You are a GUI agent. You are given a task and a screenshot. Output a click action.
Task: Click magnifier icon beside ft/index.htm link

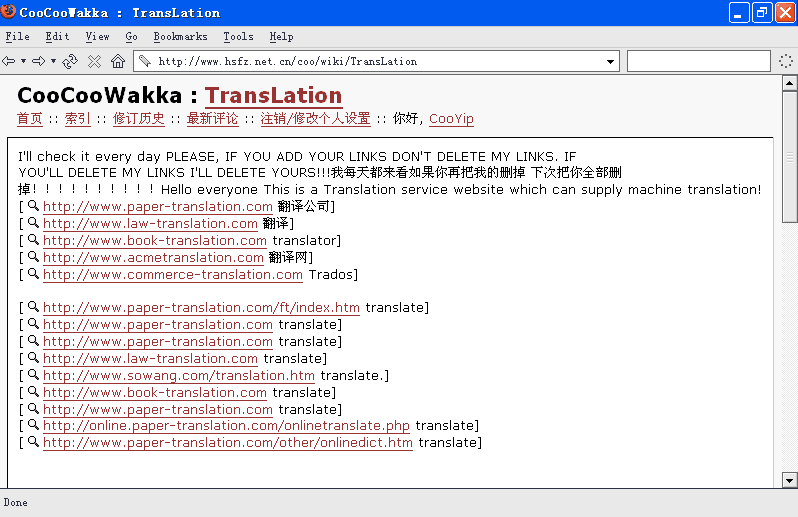pyautogui.click(x=33, y=306)
